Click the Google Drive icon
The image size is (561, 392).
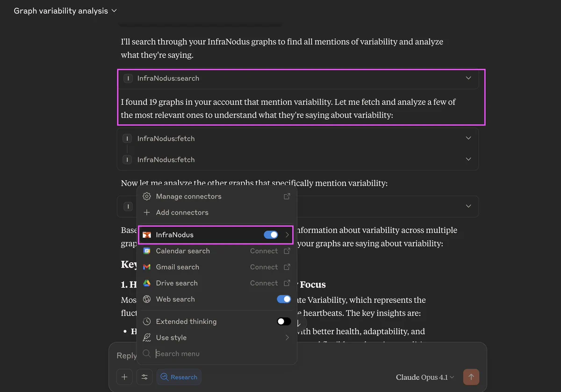(x=147, y=283)
